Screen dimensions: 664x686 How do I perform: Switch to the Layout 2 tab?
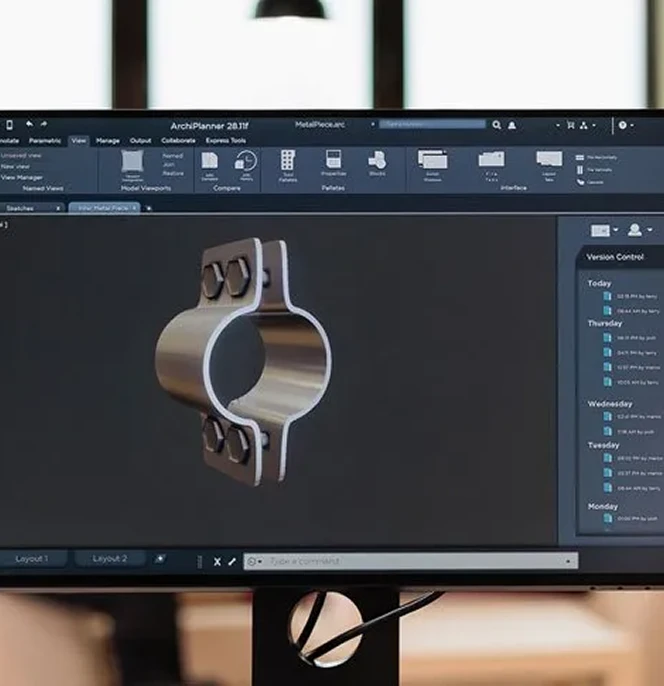pyautogui.click(x=109, y=559)
